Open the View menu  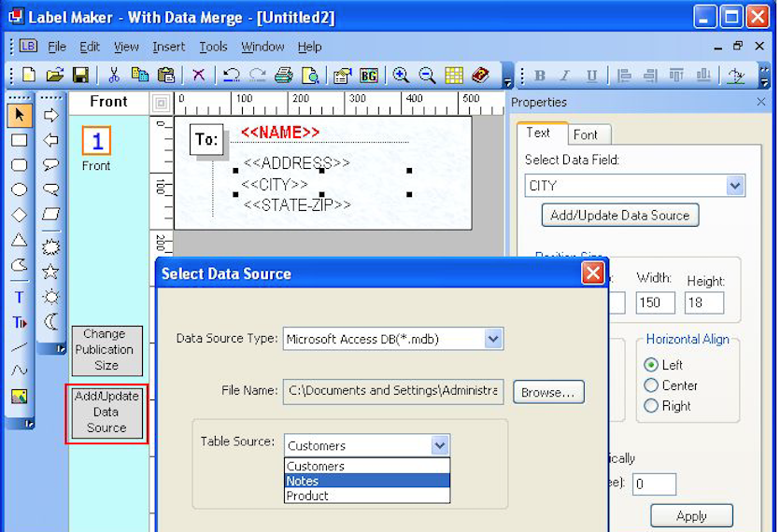[126, 47]
